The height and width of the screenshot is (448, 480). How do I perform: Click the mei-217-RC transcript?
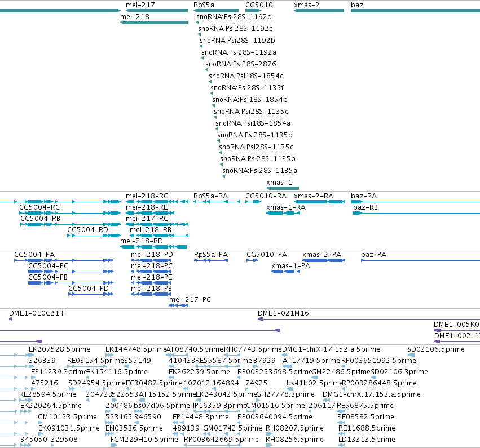pos(157,224)
